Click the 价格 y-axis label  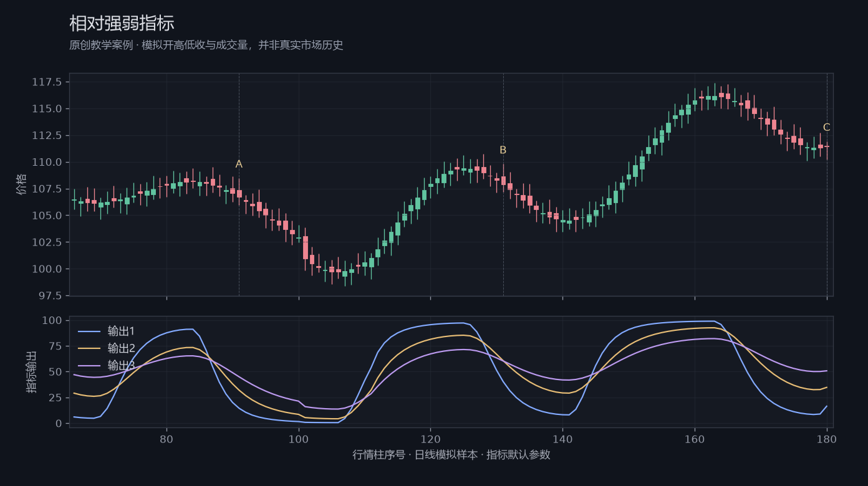[22, 184]
